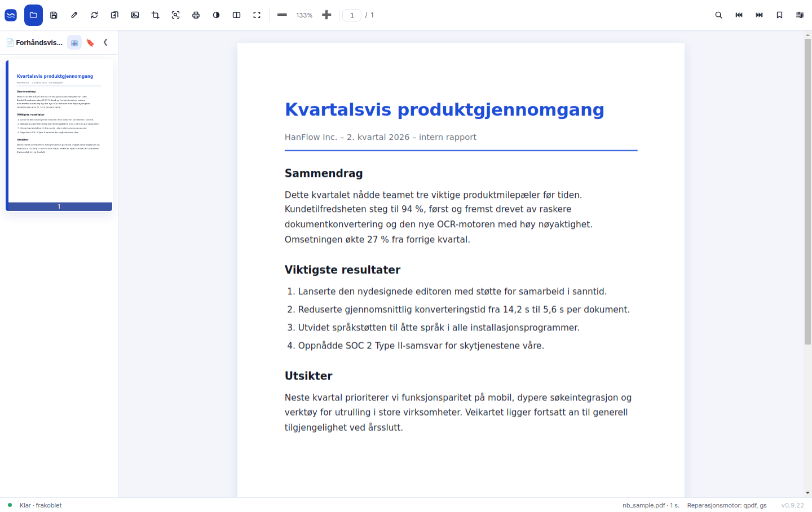
Task: Click the scrollbar down arrow
Action: coord(807,493)
